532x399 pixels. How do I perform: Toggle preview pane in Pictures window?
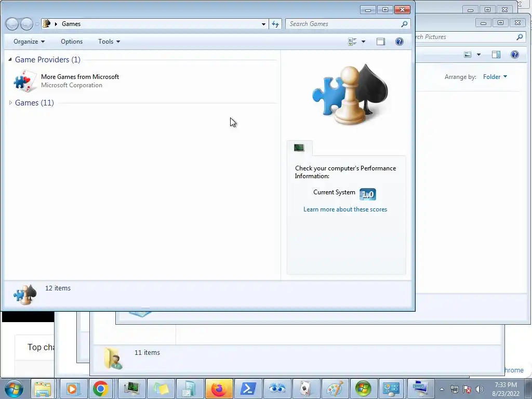pos(496,55)
